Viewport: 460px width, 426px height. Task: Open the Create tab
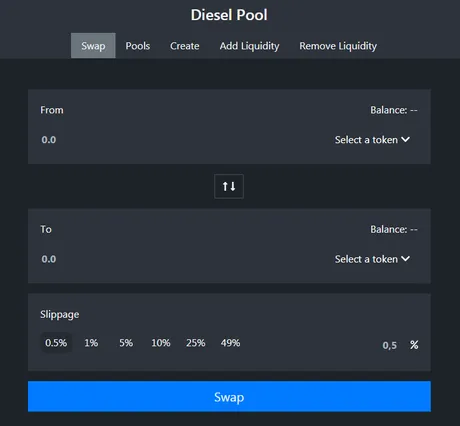(x=185, y=46)
